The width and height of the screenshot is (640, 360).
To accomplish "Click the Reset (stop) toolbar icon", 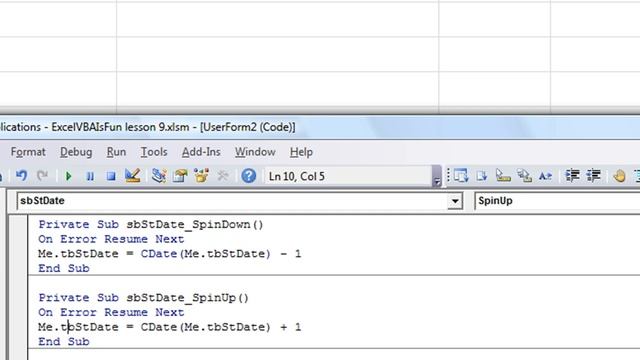I will [111, 176].
